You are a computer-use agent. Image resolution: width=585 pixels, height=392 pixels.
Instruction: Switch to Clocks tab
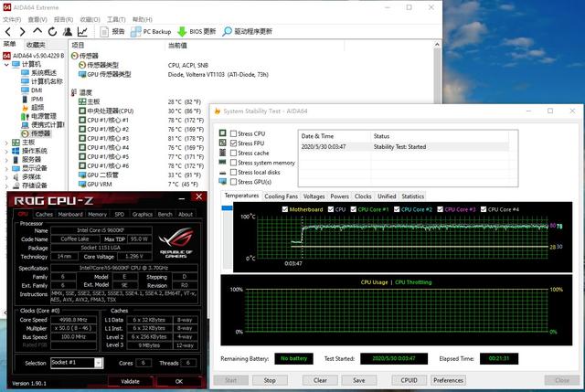363,196
